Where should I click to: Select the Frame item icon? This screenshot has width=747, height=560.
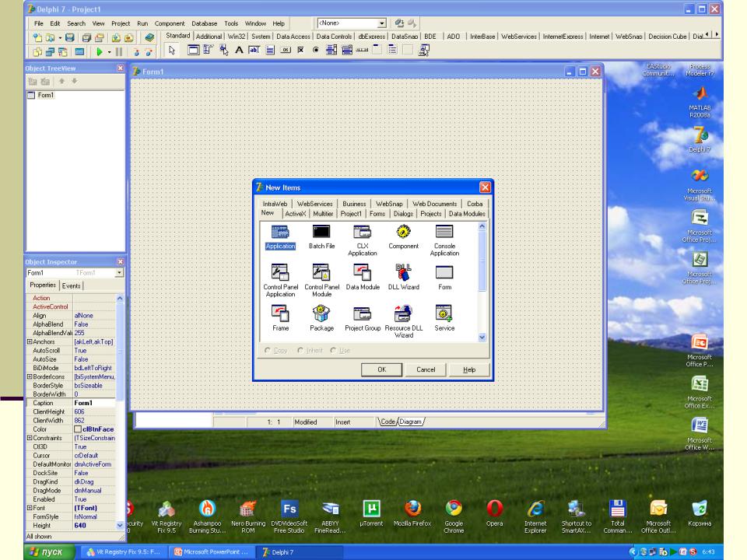coord(280,313)
